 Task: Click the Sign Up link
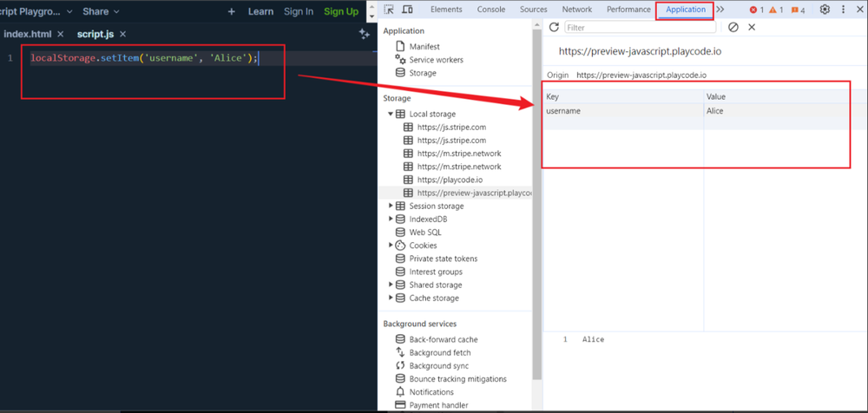click(340, 11)
